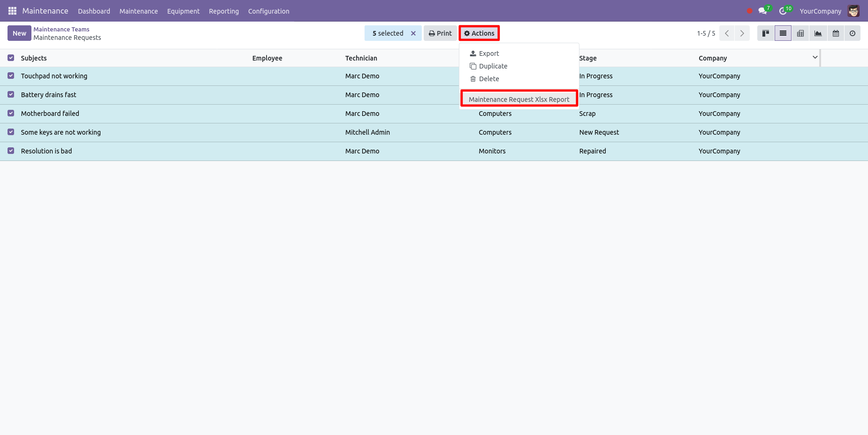This screenshot has width=868, height=435.
Task: Go to next page of records
Action: click(x=742, y=33)
